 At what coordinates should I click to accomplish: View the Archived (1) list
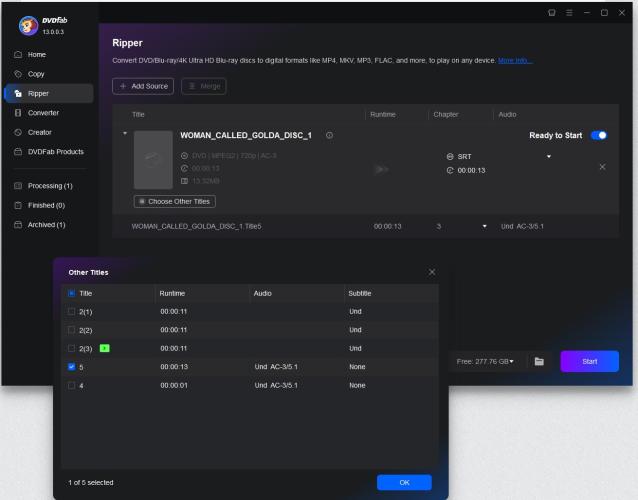(46, 225)
